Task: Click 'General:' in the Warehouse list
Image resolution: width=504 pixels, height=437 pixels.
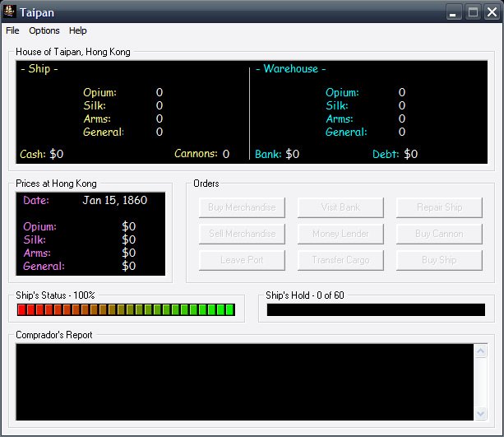Action: [x=346, y=132]
